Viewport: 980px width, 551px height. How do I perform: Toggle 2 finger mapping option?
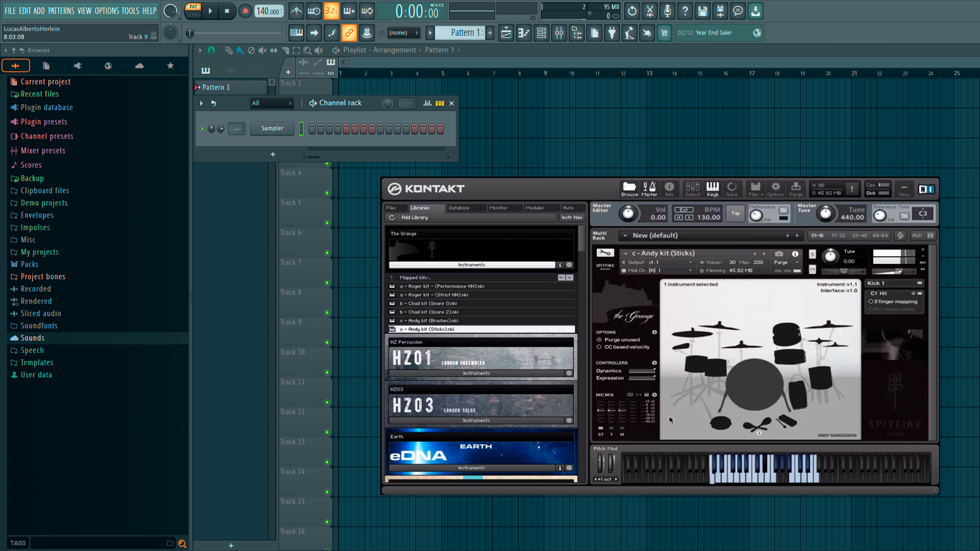pyautogui.click(x=871, y=302)
